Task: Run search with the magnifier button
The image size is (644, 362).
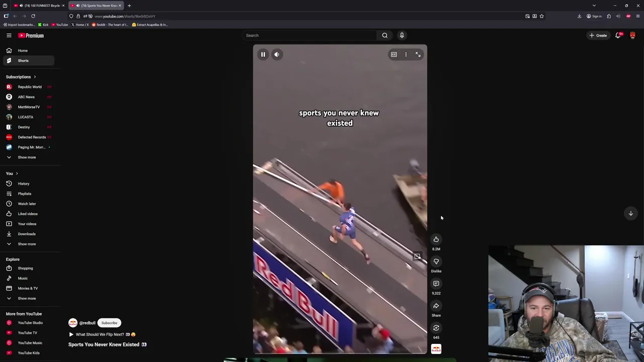Action: click(385, 35)
